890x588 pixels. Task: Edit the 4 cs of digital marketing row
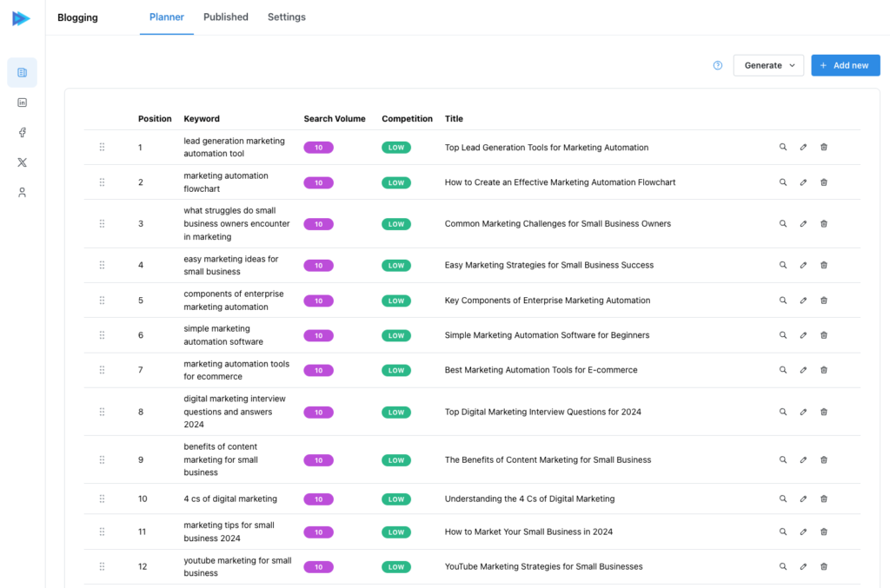click(x=803, y=499)
